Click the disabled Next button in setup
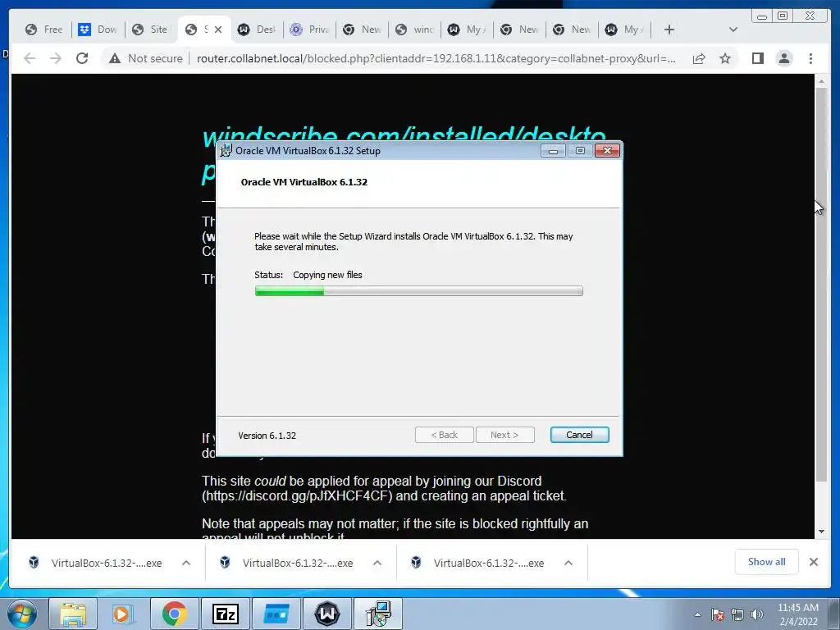 pos(504,435)
